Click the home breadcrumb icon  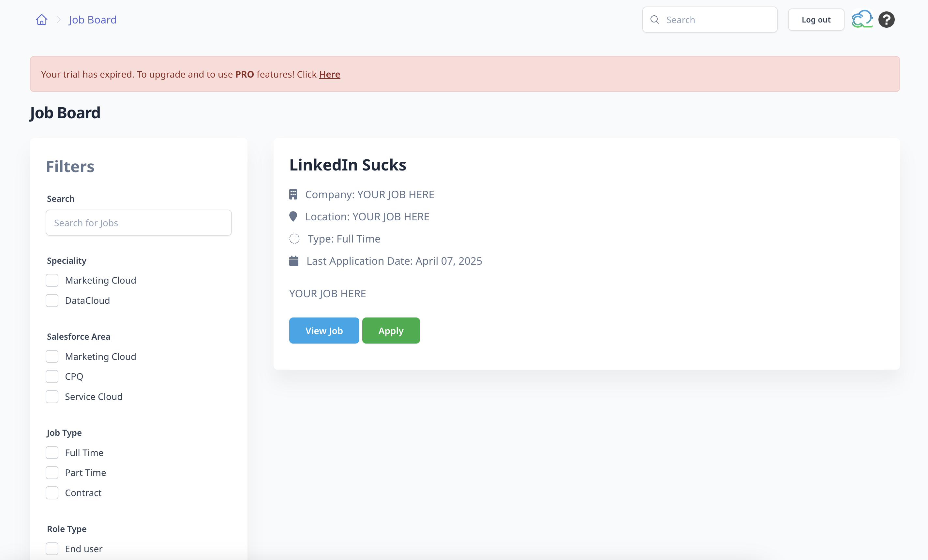[41, 20]
